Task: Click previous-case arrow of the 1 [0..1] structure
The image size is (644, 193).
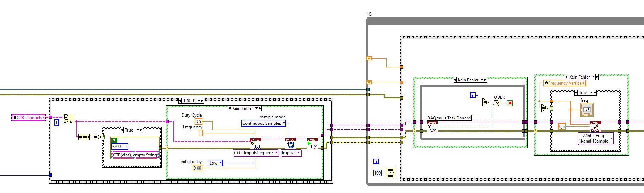Action: [x=180, y=101]
